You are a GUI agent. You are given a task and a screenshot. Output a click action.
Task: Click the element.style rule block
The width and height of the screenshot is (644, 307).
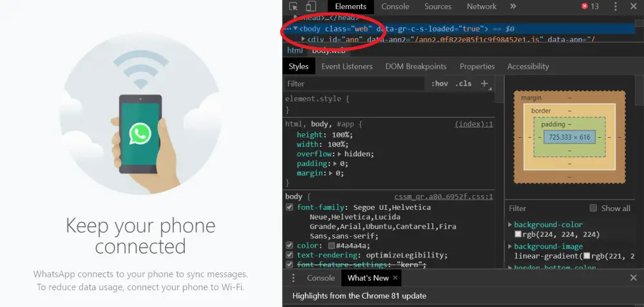click(388, 104)
